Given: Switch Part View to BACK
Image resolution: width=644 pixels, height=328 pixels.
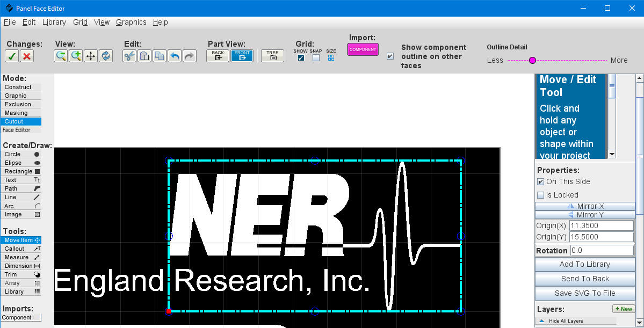Looking at the screenshot, I should pos(218,56).
